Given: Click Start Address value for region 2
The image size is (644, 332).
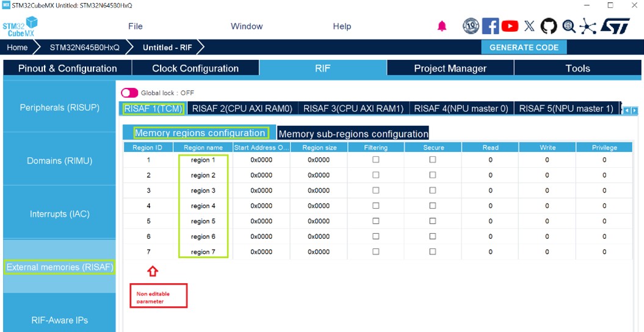Looking at the screenshot, I should tap(261, 175).
